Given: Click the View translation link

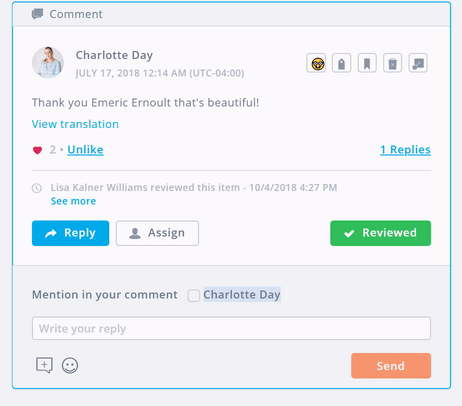Looking at the screenshot, I should click(x=75, y=124).
